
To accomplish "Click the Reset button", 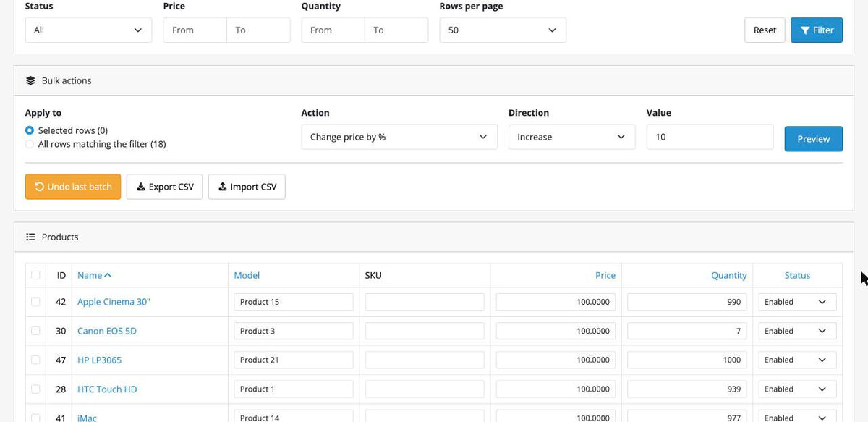I will [765, 30].
